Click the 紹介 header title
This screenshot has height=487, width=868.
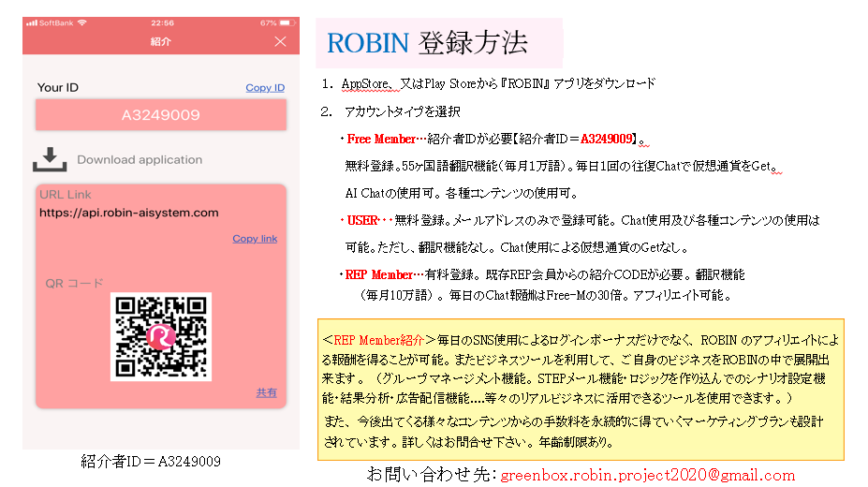coord(161,41)
